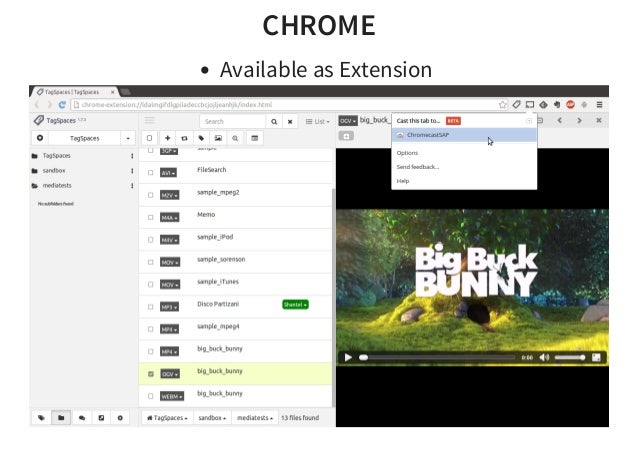Open the mediatests folder in sidebar
Screen dimensions: 638x465
[x=57, y=186]
